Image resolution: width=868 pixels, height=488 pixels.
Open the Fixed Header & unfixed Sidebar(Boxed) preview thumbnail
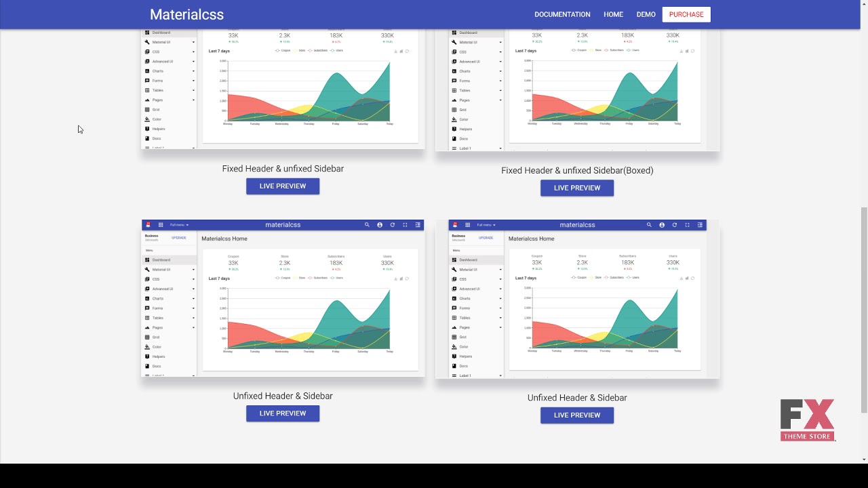[577, 89]
